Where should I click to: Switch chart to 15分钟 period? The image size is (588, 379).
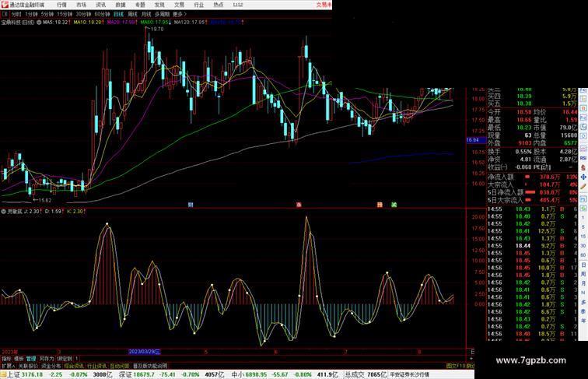tap(65, 14)
